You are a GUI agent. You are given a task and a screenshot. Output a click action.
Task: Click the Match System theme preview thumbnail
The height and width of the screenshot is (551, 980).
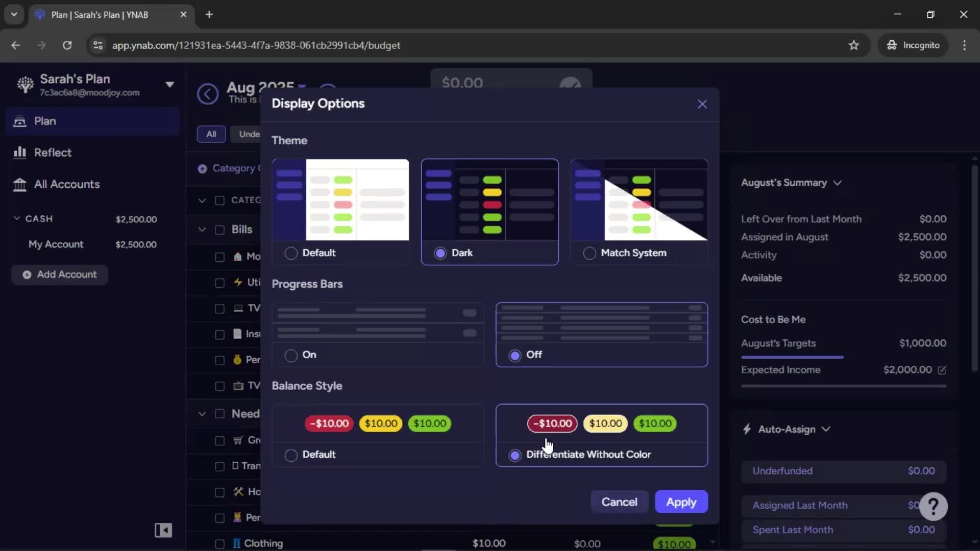[639, 200]
